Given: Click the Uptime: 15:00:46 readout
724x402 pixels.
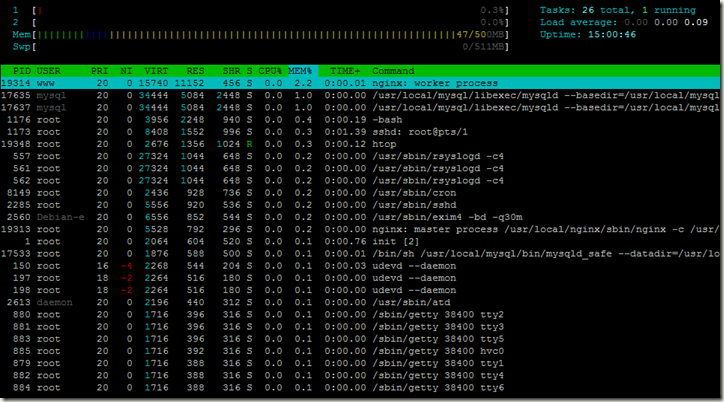Looking at the screenshot, I should pos(588,35).
